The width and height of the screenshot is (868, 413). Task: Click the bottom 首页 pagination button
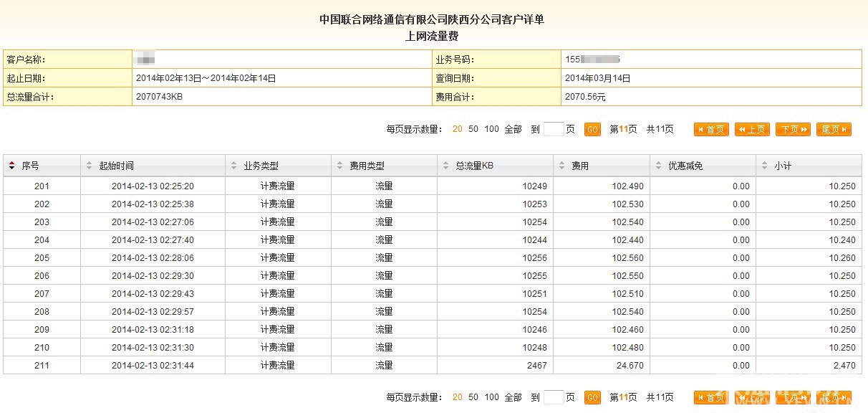711,397
